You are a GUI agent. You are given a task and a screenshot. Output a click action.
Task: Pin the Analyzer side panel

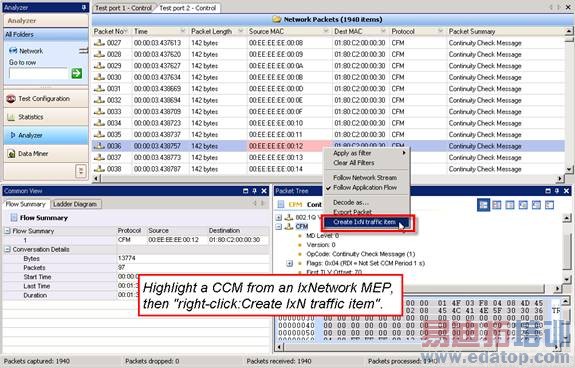coord(84,7)
